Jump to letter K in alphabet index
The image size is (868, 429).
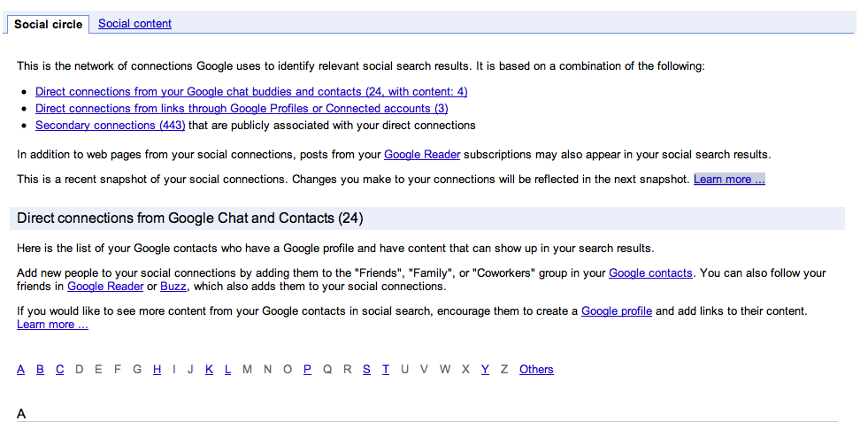point(209,369)
